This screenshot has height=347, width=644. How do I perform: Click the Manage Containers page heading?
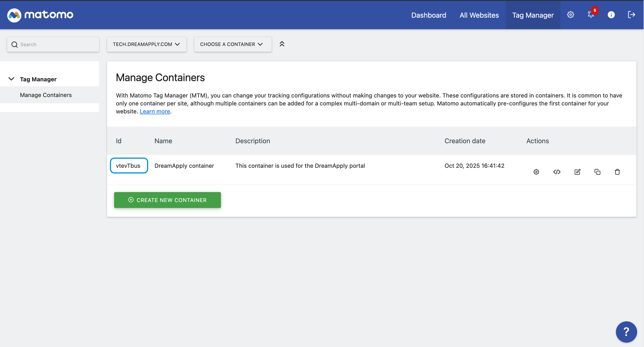click(160, 77)
